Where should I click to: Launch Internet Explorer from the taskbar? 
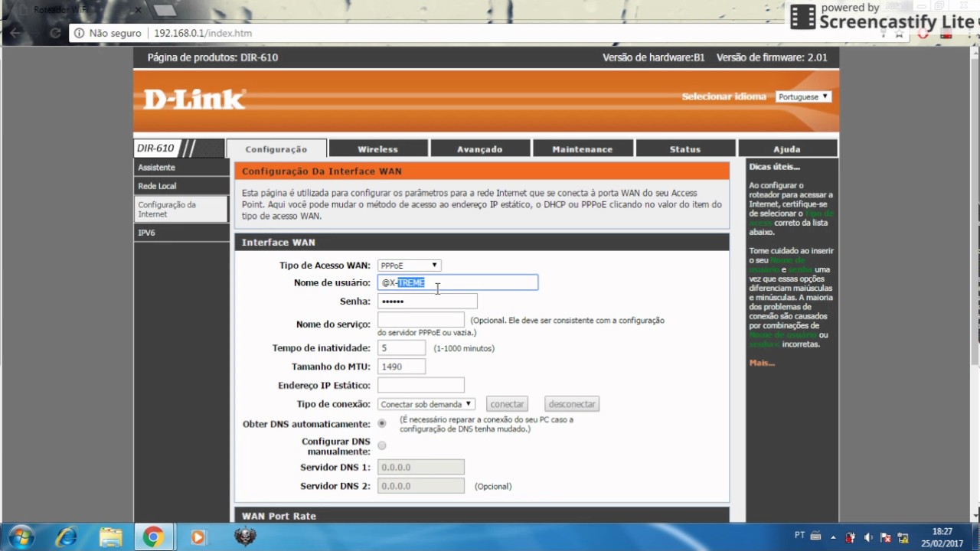pos(66,537)
